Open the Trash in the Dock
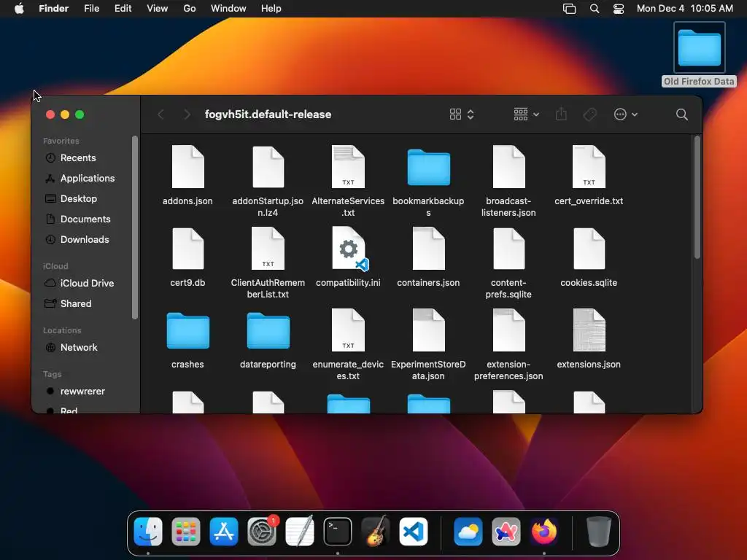 (598, 532)
